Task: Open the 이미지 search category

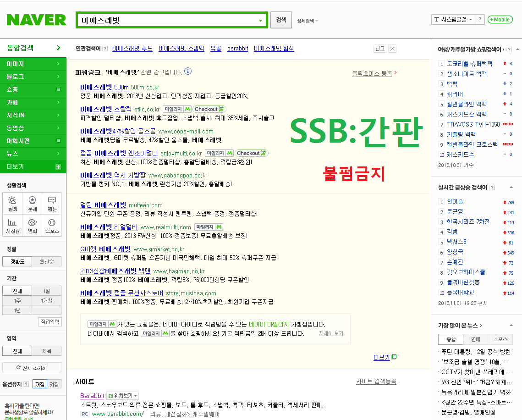Action: click(x=33, y=64)
